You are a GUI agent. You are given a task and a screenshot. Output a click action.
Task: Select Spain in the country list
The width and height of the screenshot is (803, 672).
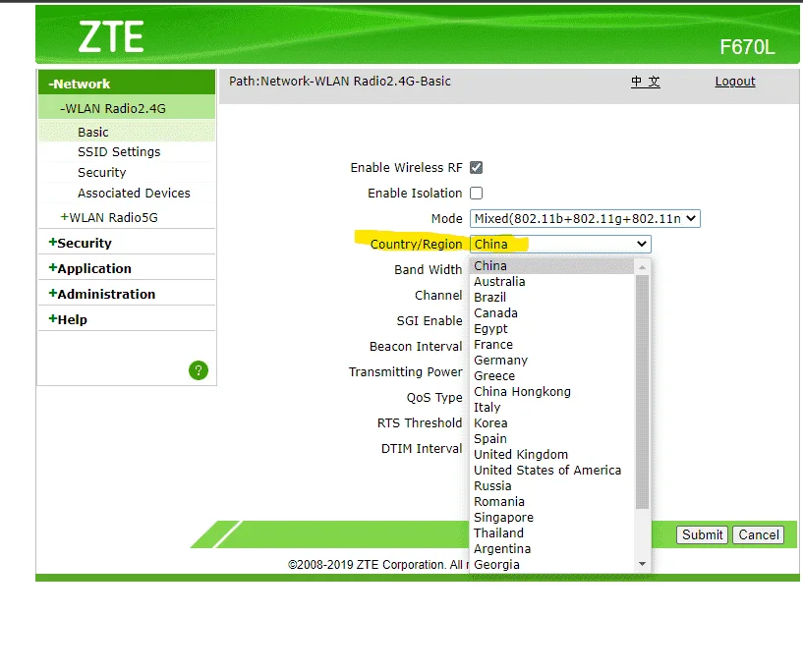(552, 438)
